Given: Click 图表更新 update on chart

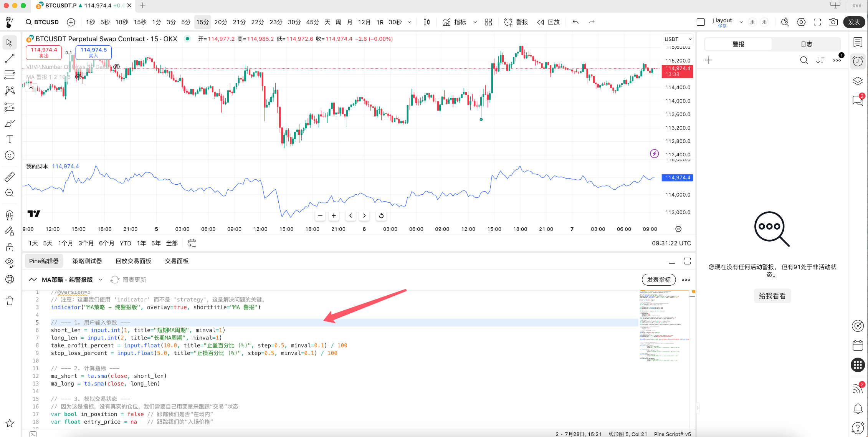Looking at the screenshot, I should pos(129,280).
